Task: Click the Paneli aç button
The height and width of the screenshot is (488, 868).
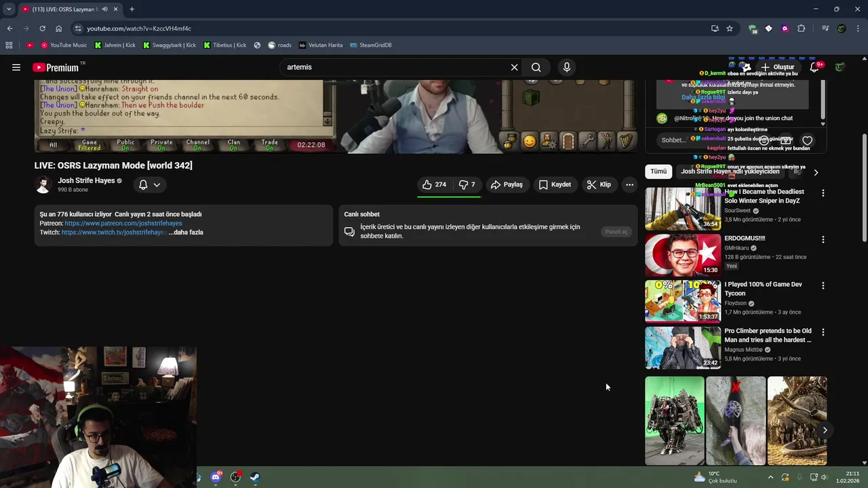Action: tap(616, 232)
